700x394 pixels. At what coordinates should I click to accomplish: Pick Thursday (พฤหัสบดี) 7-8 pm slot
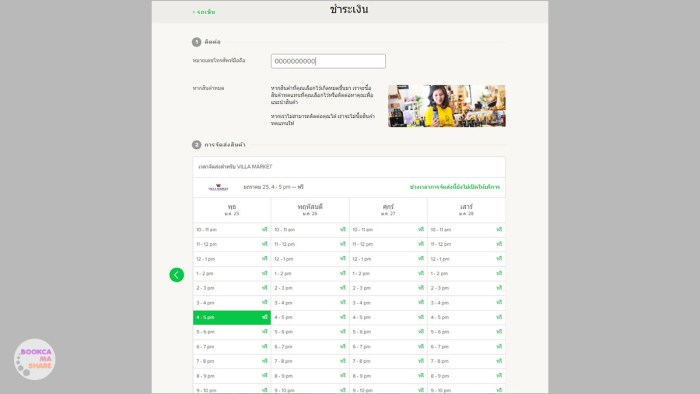click(310, 361)
